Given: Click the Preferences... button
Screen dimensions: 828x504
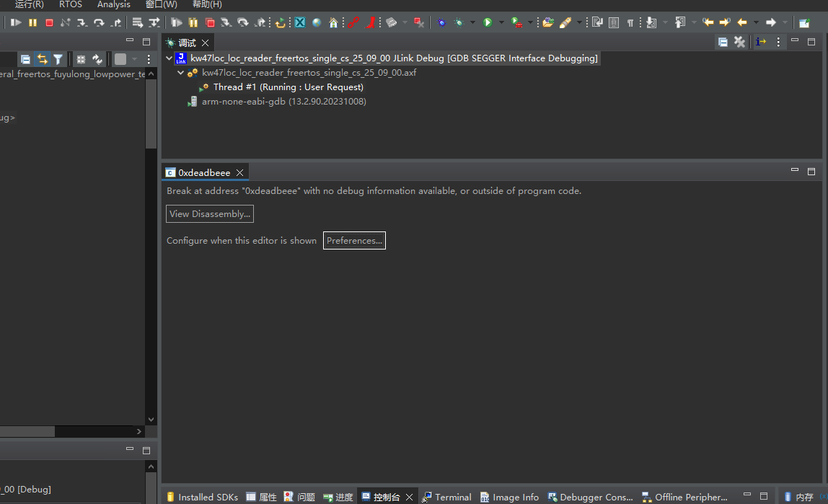Looking at the screenshot, I should point(354,241).
